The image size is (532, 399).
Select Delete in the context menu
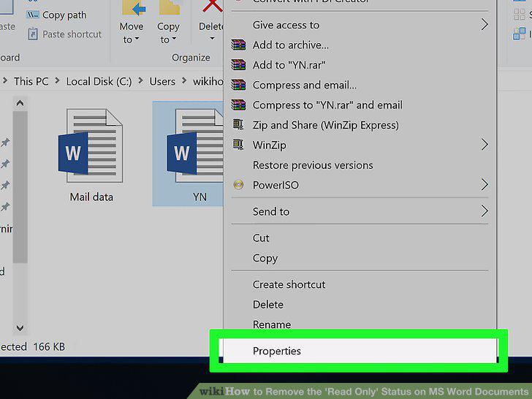268,304
